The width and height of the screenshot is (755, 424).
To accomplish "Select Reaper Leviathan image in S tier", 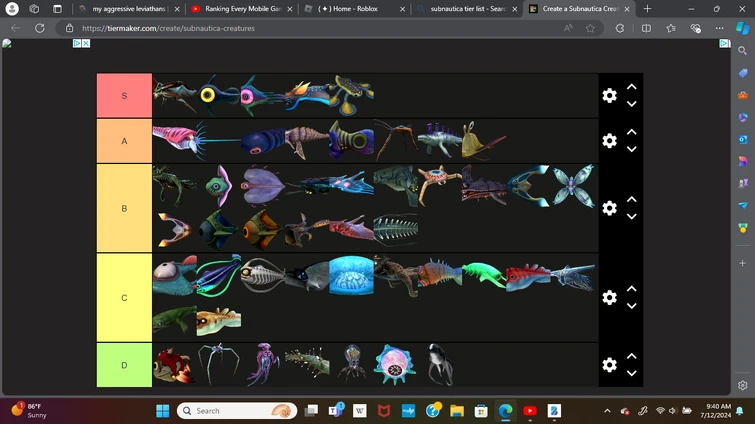I will 174,95.
